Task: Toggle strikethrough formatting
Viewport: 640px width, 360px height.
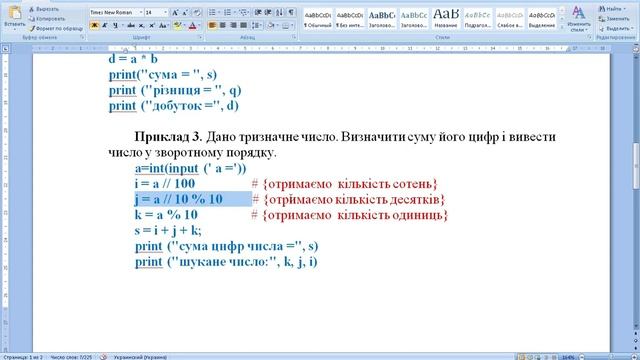Action: point(131,26)
